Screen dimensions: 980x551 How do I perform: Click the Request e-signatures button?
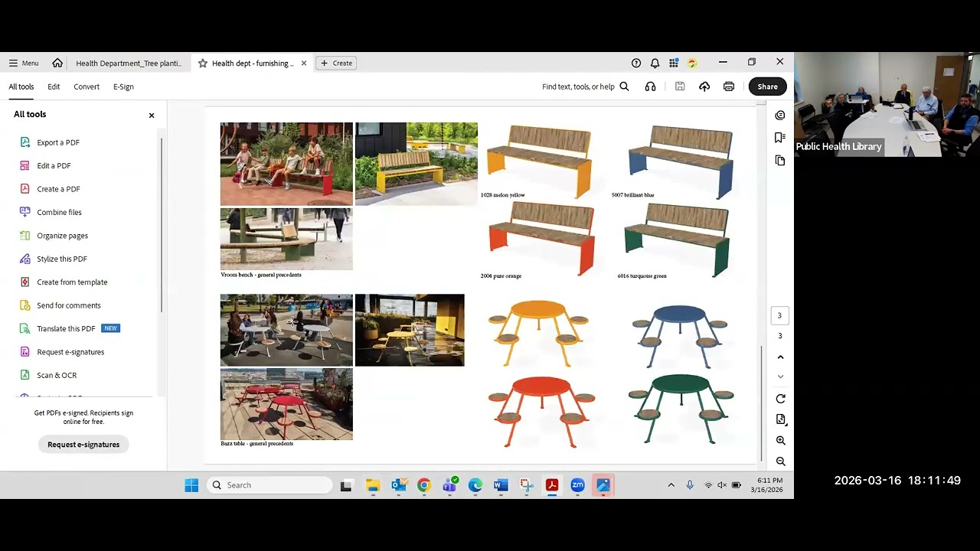tap(83, 445)
